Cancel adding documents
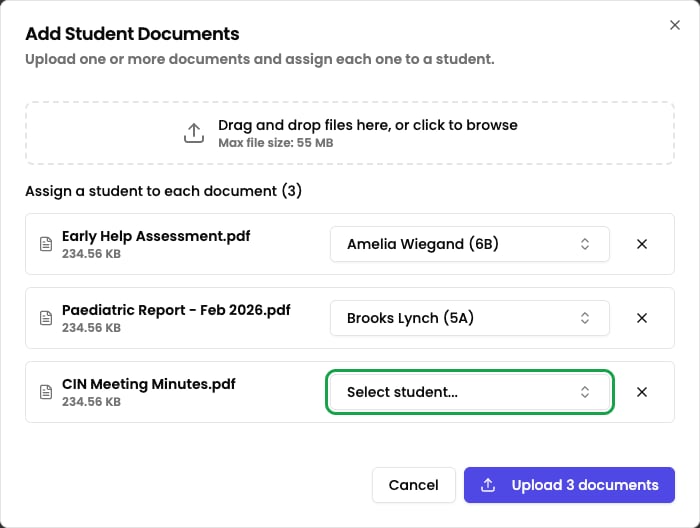The width and height of the screenshot is (700, 528). point(413,485)
